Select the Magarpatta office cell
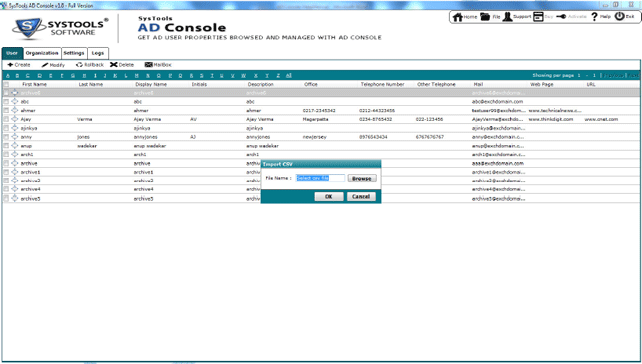The image size is (642, 364). pyautogui.click(x=315, y=120)
